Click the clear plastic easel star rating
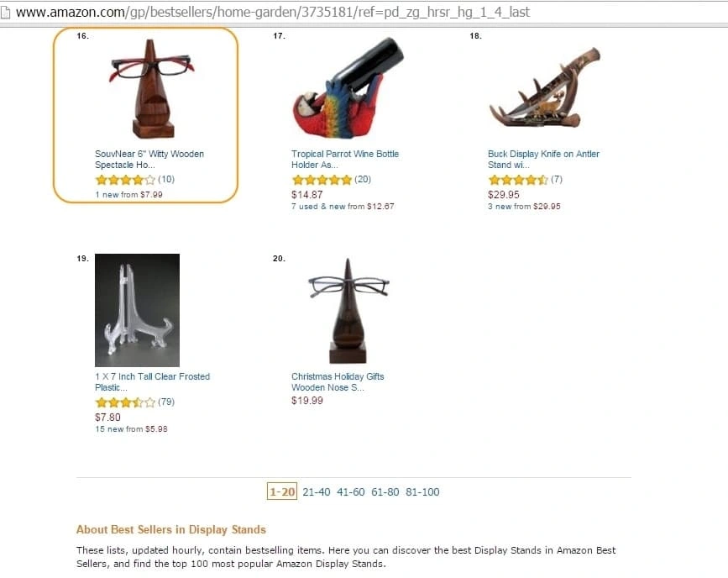728x578 pixels. [125, 402]
